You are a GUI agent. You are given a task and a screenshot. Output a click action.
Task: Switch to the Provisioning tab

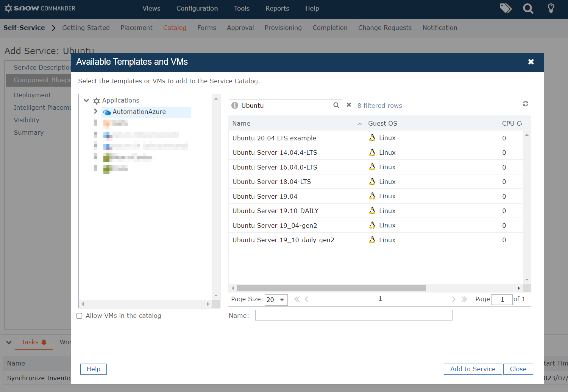283,28
